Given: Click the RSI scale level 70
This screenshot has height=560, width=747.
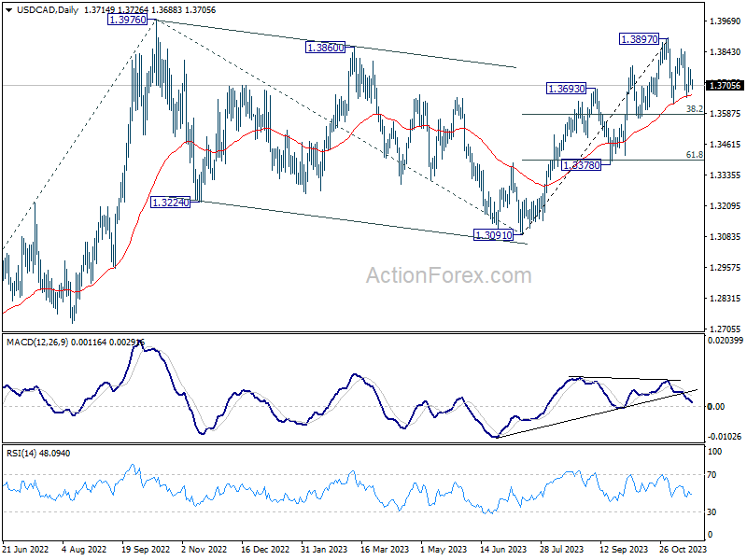Looking at the screenshot, I should 712,475.
